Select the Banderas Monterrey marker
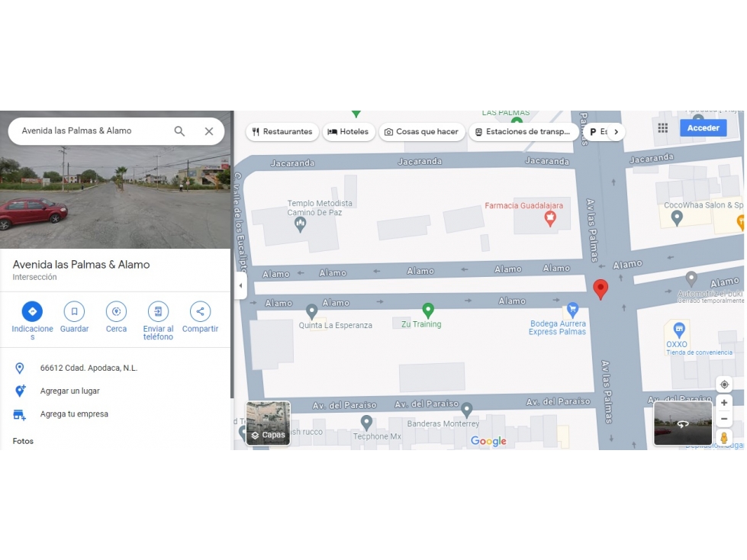Screen dimensions: 747x560 [x=467, y=410]
